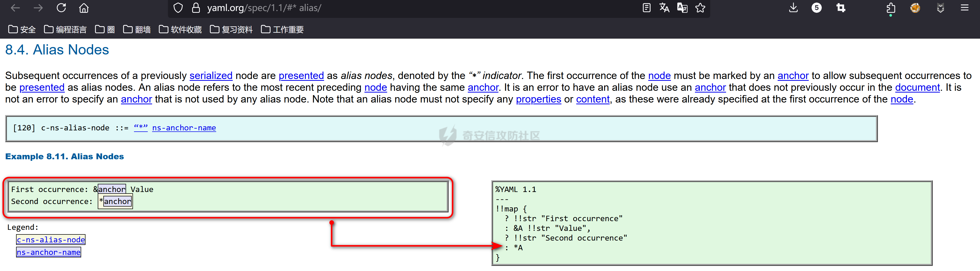
Task: Click the '? !!str "Second occurrence"' line
Action: click(566, 238)
